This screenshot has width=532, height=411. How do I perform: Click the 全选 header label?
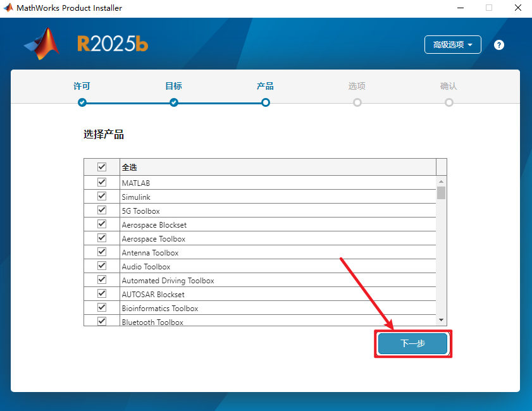[129, 167]
